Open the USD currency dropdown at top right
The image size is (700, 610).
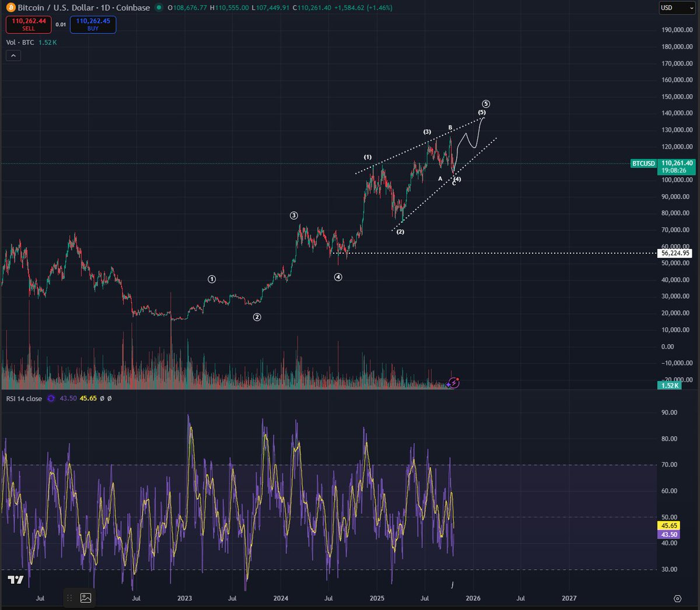[677, 8]
